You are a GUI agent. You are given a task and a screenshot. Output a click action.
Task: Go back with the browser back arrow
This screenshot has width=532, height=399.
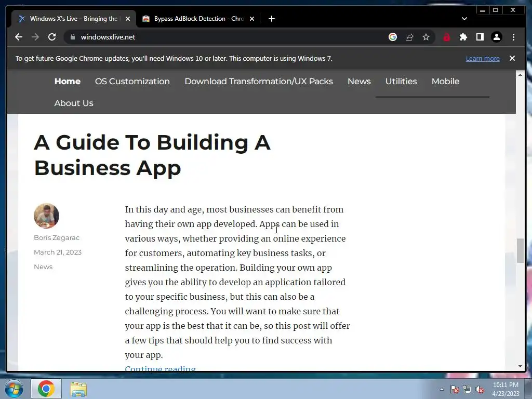pyautogui.click(x=19, y=37)
